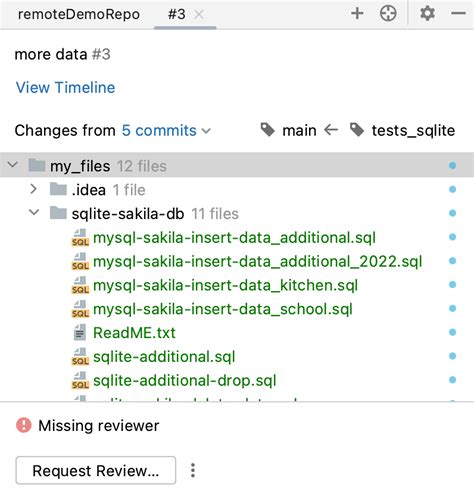Click the crosshair locate icon
Viewport: 474px width, 503px height.
tap(388, 14)
